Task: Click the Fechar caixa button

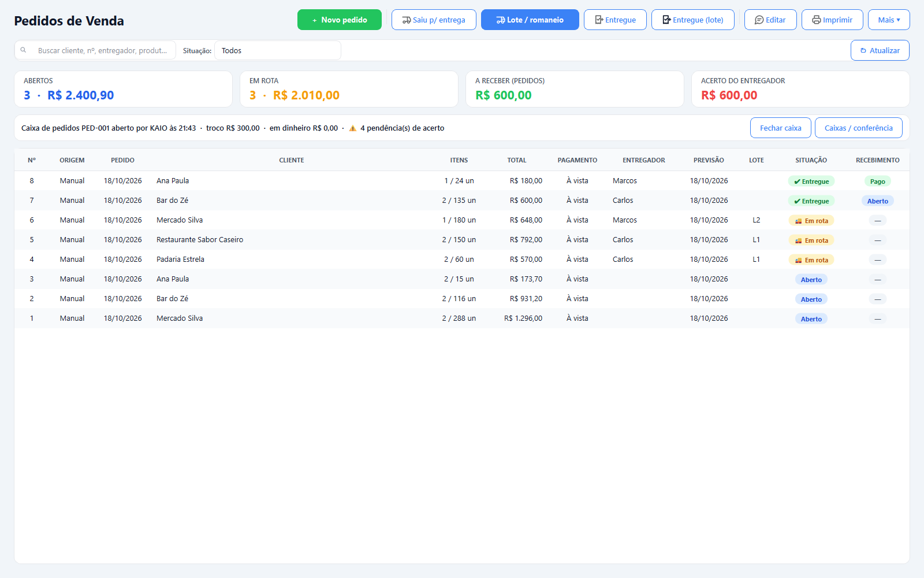Action: click(781, 128)
